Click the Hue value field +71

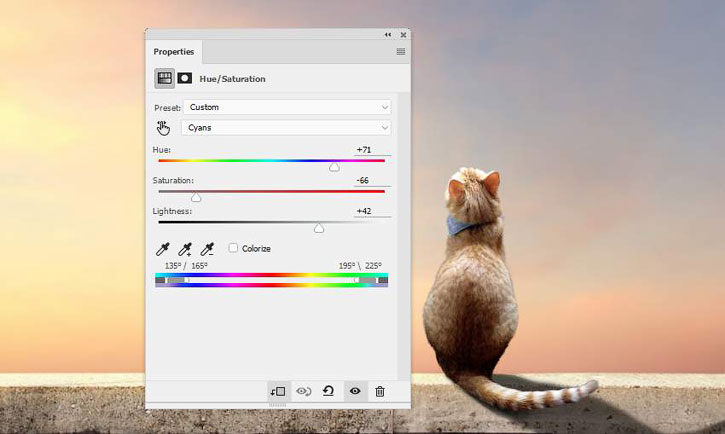click(372, 150)
